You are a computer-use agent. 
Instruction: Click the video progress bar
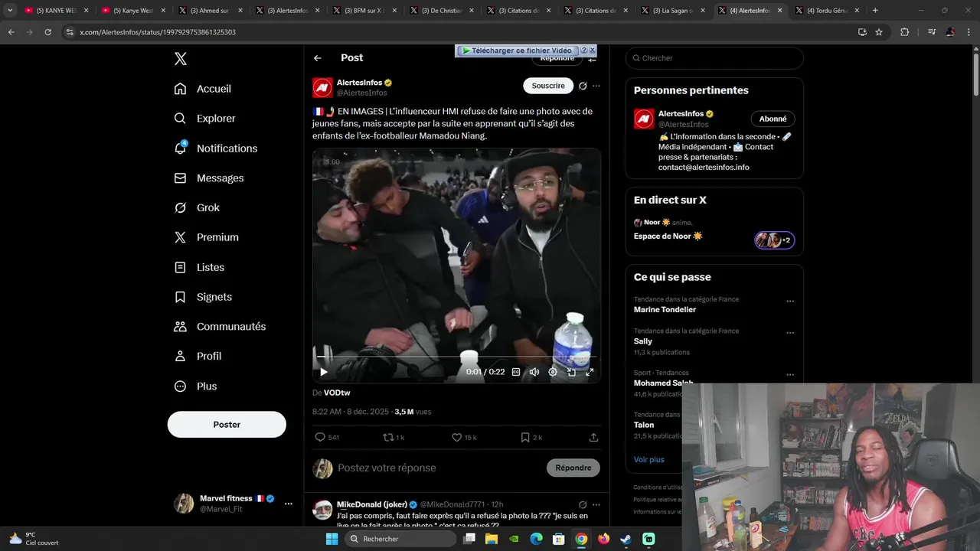[456, 357]
